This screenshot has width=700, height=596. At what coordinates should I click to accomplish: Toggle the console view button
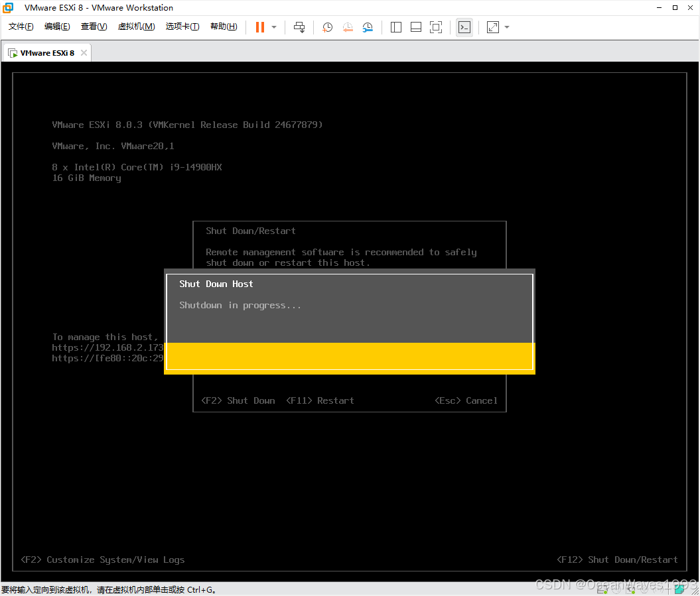(x=464, y=27)
